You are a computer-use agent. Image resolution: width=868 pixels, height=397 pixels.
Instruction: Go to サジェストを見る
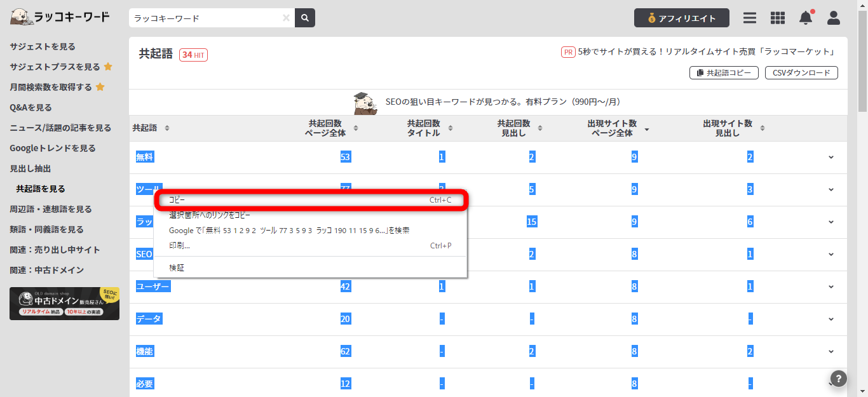[x=43, y=46]
